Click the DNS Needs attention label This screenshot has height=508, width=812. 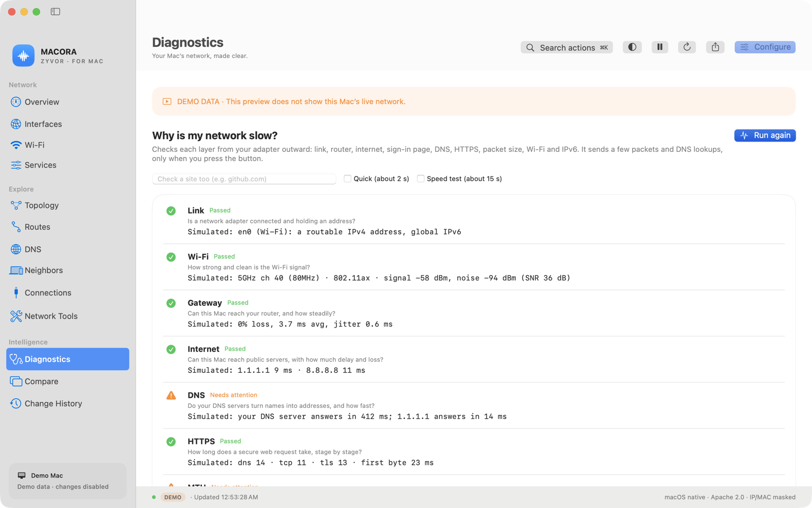233,395
